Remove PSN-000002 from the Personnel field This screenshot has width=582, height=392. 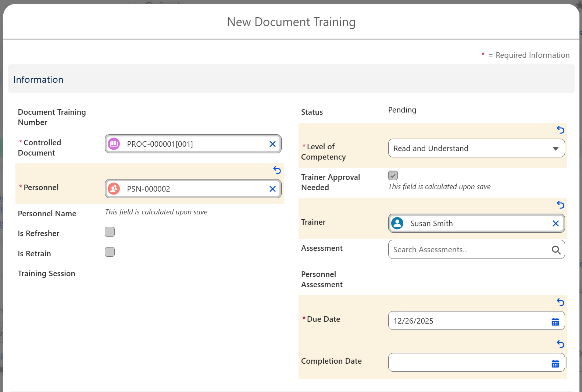[x=272, y=189]
